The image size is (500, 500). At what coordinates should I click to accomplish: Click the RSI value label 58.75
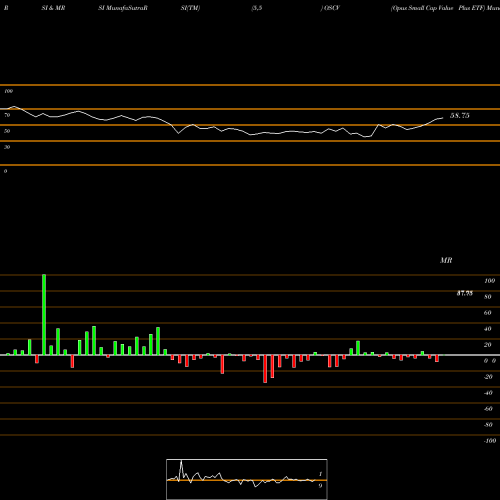point(460,116)
